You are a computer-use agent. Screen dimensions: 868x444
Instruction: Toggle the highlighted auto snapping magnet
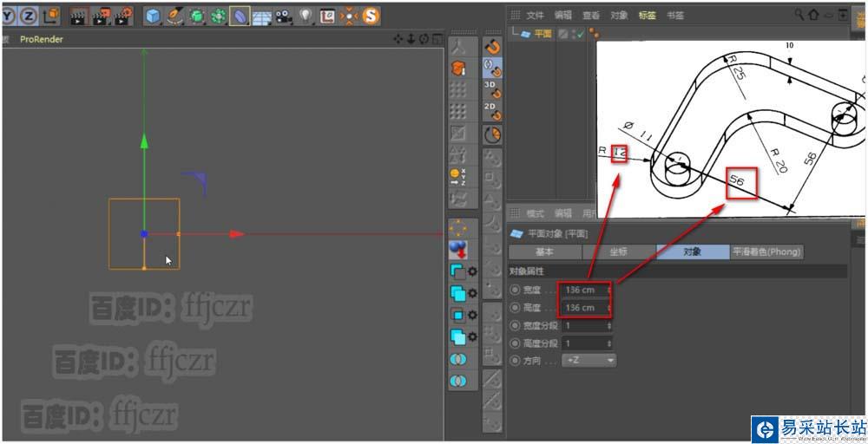pos(492,68)
